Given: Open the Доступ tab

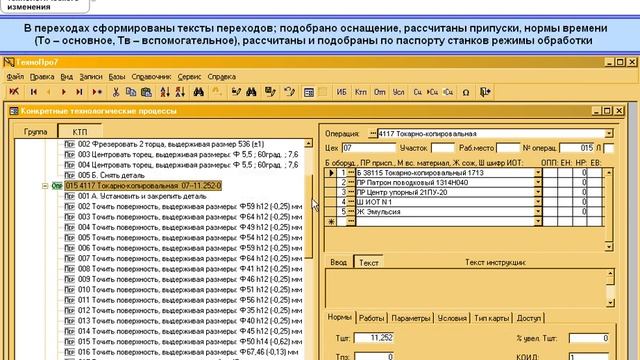Looking at the screenshot, I should pos(529,318).
